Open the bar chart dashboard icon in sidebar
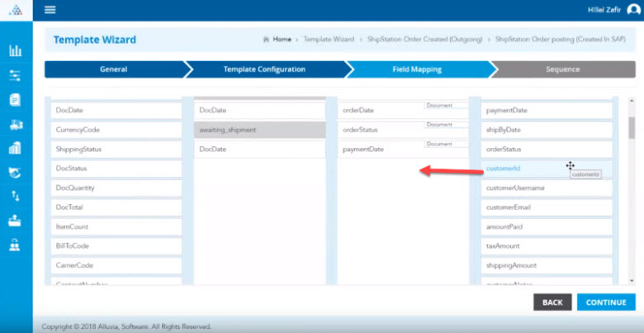The height and width of the screenshot is (333, 644). click(15, 51)
